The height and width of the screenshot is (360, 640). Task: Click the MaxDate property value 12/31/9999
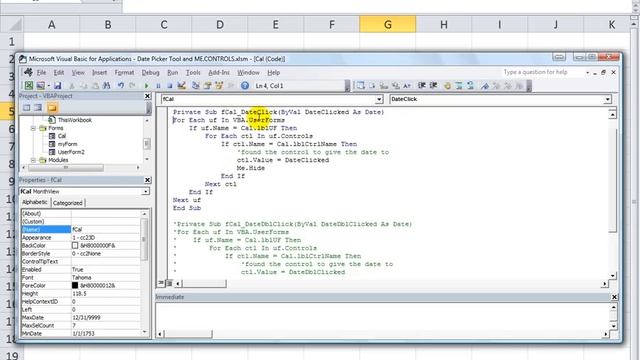105,317
